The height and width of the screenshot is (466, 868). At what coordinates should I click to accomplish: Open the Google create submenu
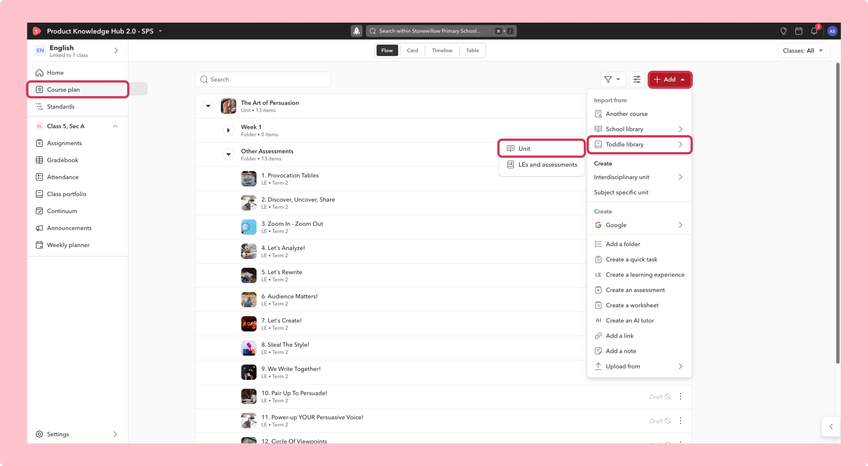639,225
